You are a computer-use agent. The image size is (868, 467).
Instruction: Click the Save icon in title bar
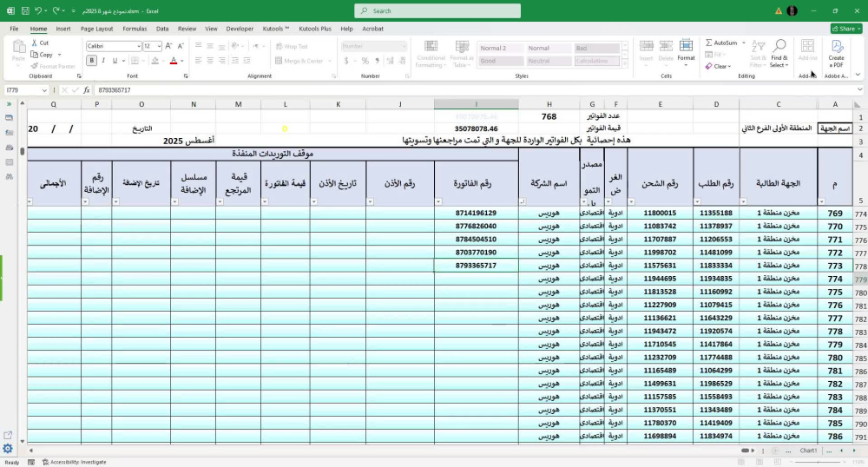tap(25, 10)
